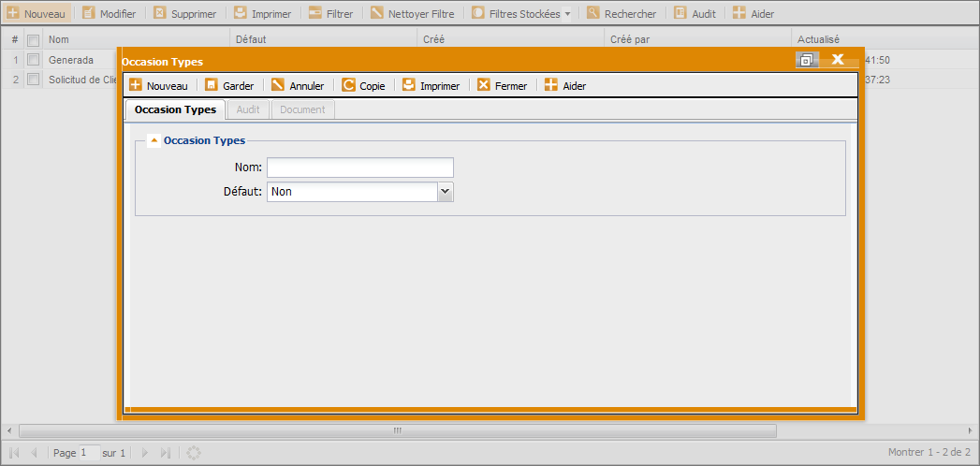Collapse the Occasion Types fieldset section
980x466 pixels.
click(154, 140)
